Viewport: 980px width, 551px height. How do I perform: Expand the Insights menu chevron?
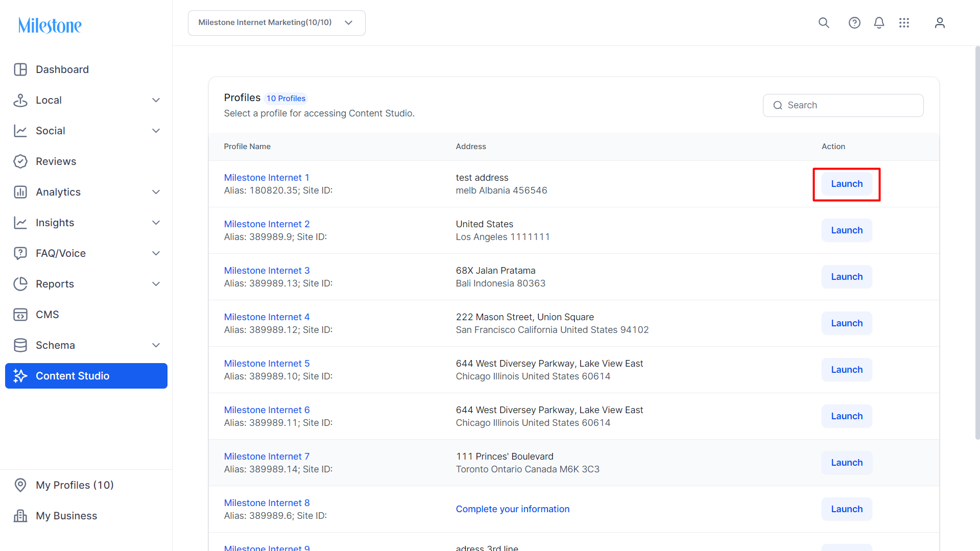coord(156,223)
